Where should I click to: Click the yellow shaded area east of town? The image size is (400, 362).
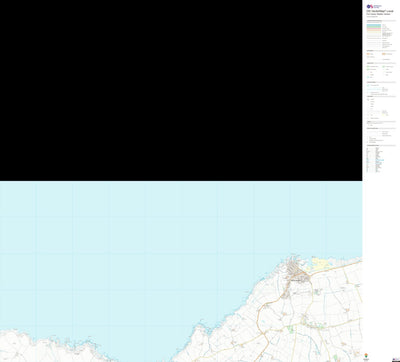point(319,264)
